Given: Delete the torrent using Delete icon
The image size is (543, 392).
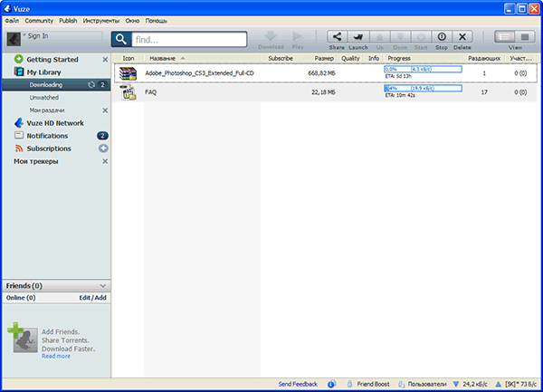Looking at the screenshot, I should click(462, 37).
